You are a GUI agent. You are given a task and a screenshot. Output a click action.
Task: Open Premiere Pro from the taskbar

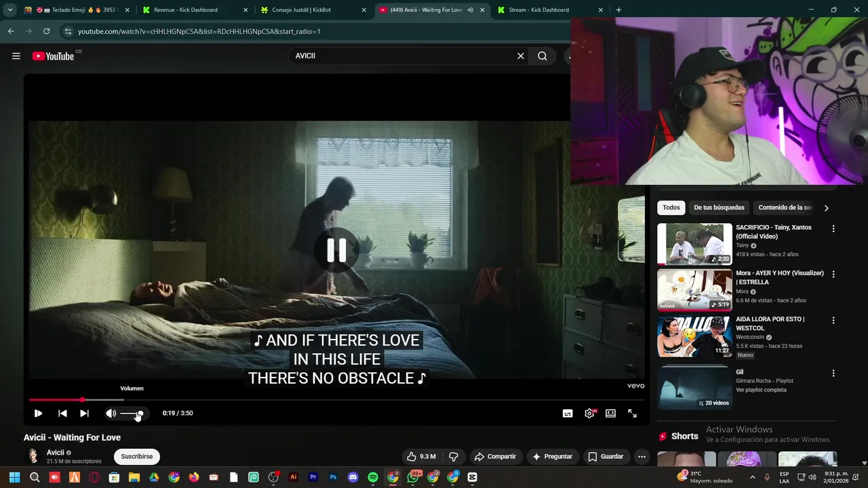(x=313, y=477)
